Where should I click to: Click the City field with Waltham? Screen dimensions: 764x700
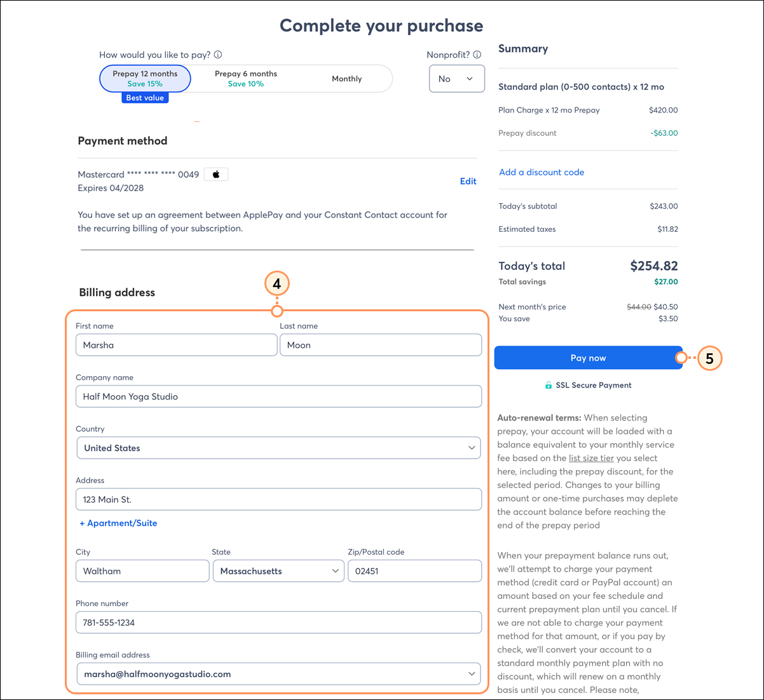pyautogui.click(x=142, y=571)
